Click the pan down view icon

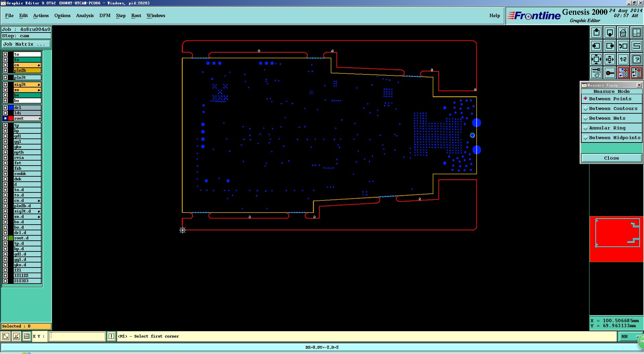[x=610, y=33]
